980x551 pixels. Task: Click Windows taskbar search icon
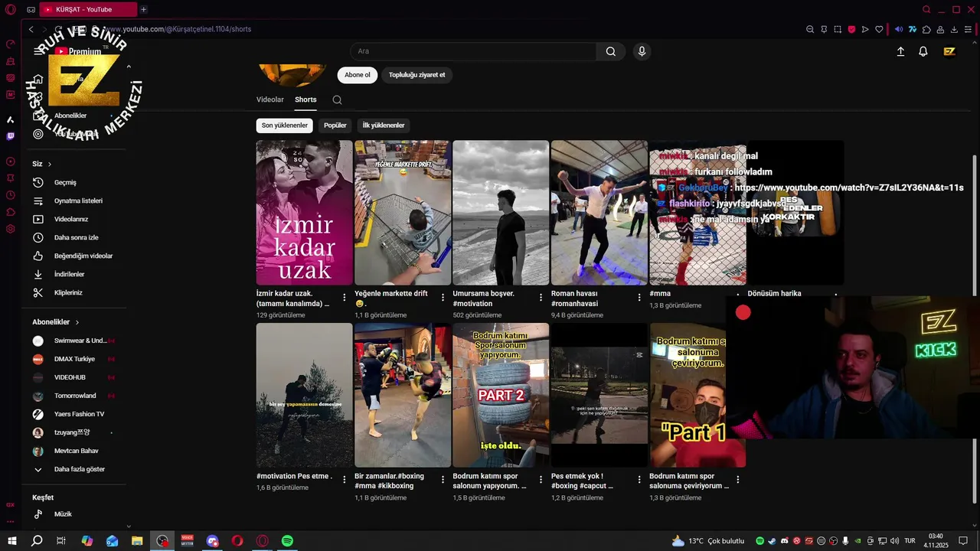[36, 540]
